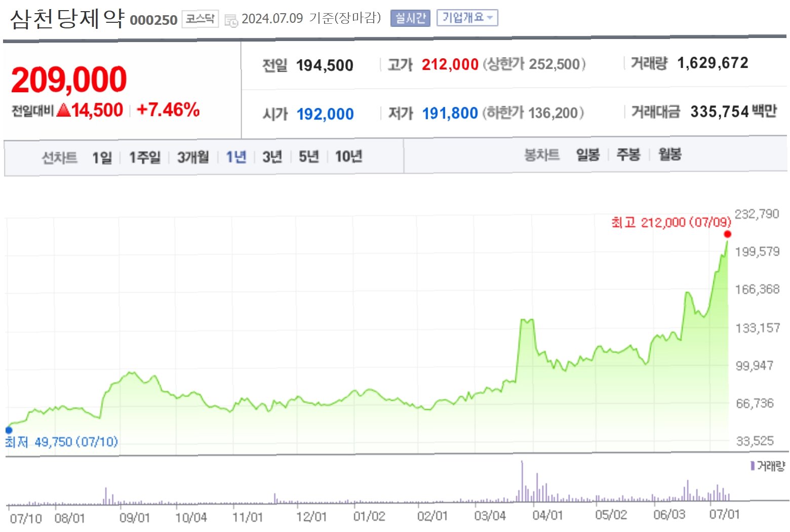This screenshot has width=790, height=532.
Task: Click the high price 212,000
Action: coord(450,64)
